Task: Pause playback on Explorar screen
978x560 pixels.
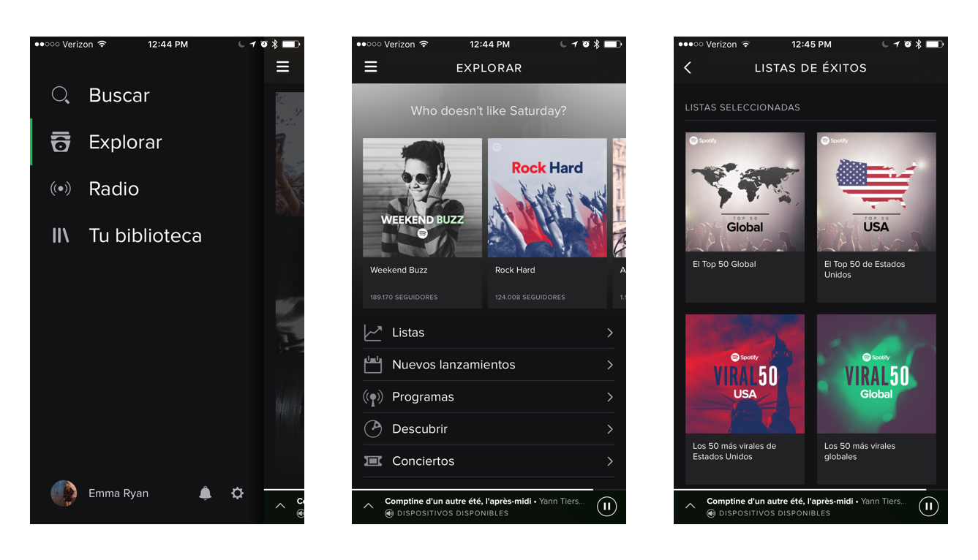Action: [x=606, y=506]
